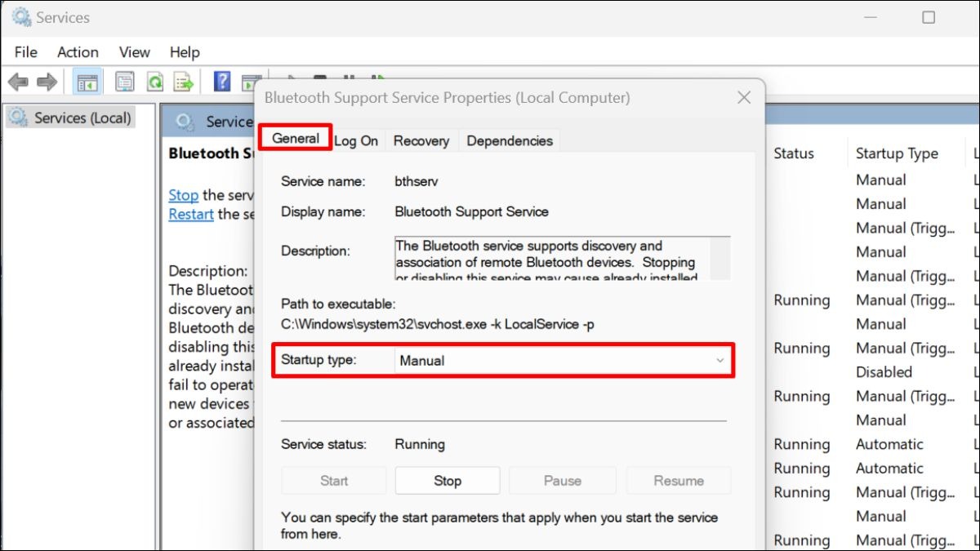980x551 pixels.
Task: Open Help using the blue question-mark icon
Action: 222,82
